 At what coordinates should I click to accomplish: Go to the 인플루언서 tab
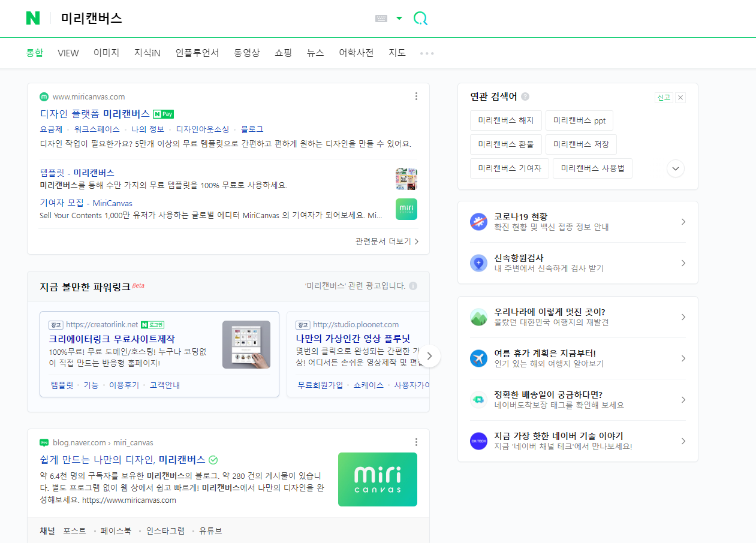click(197, 53)
